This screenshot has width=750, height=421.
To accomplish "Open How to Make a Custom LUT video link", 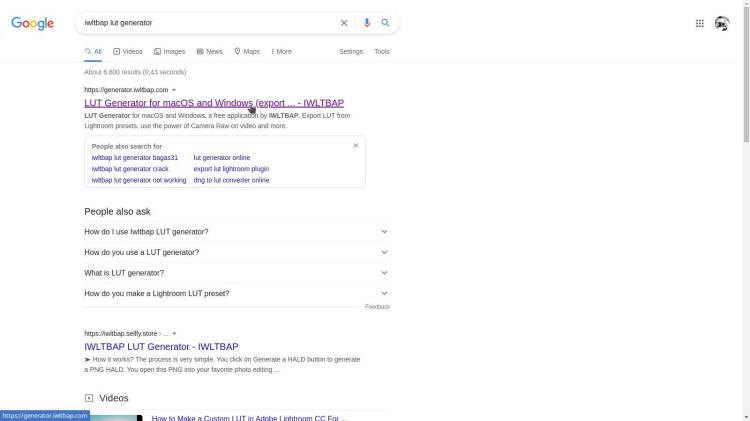I will (249, 418).
